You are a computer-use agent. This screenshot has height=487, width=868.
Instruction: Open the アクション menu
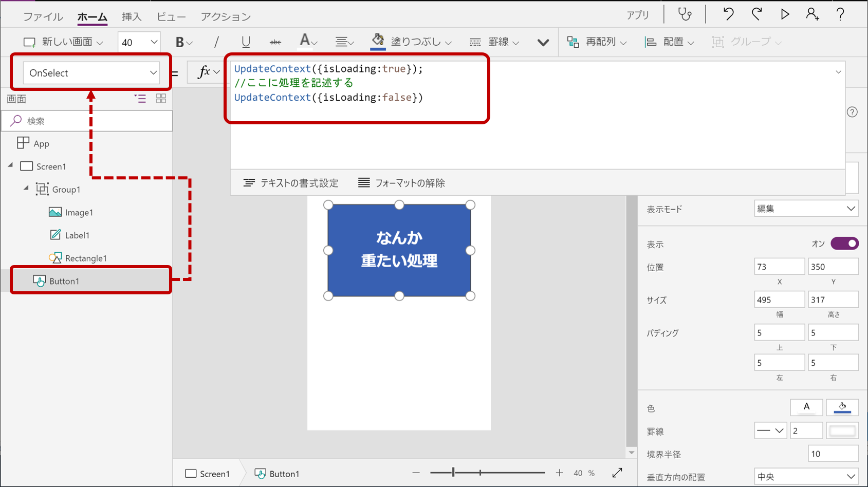click(x=226, y=16)
